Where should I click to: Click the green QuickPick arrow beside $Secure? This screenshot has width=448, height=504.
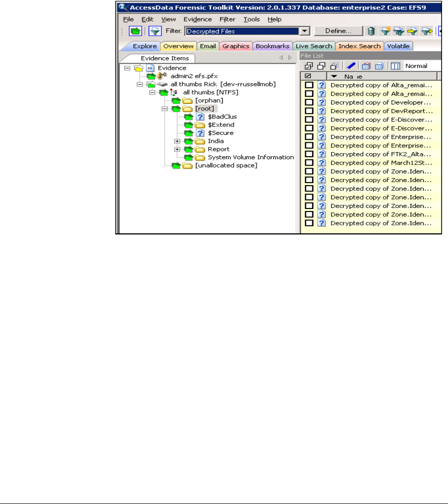pyautogui.click(x=188, y=133)
